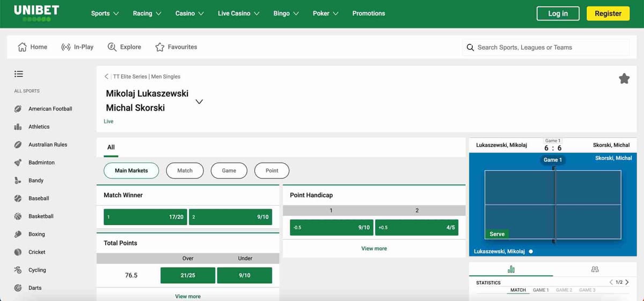
Task: Click the Search Sports, Leagues or Teams field
Action: pyautogui.click(x=546, y=47)
